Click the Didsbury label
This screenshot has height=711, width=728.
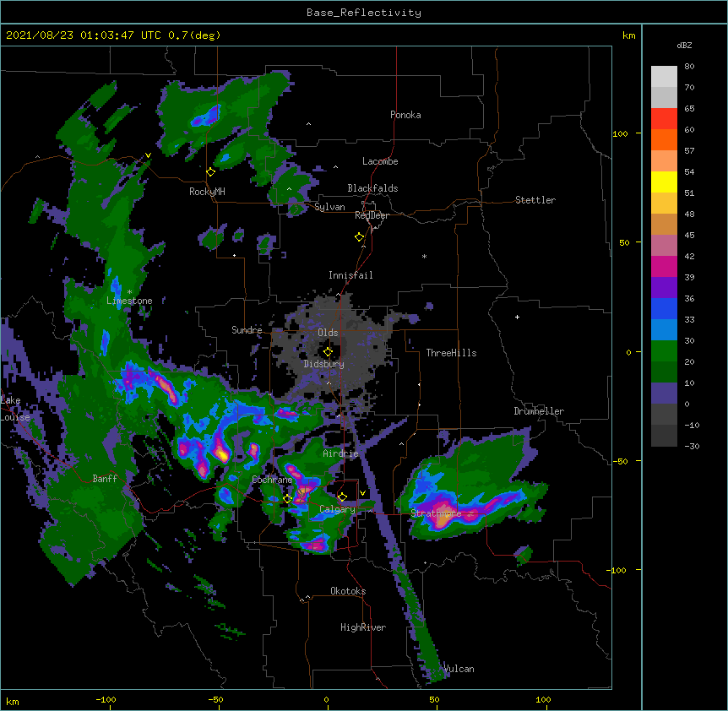324,364
